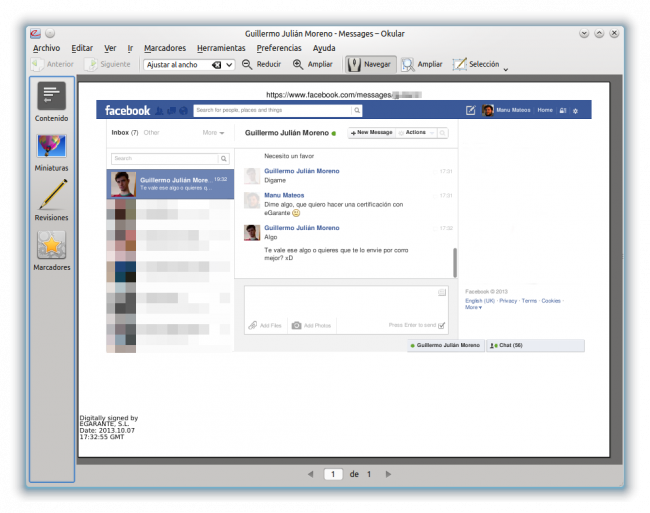Image resolution: width=650 pixels, height=513 pixels.
Task: Click the New Message button
Action: pos(371,133)
